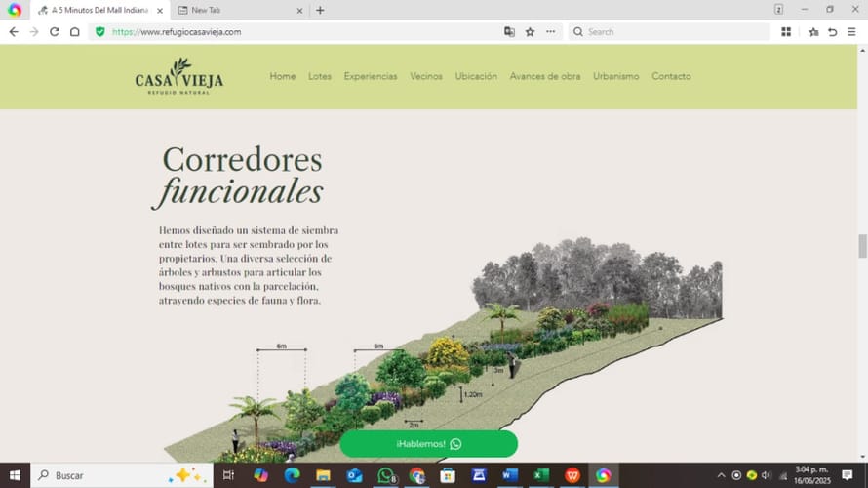Open the browser home page
Viewport: 868px width, 488px height.
(75, 32)
